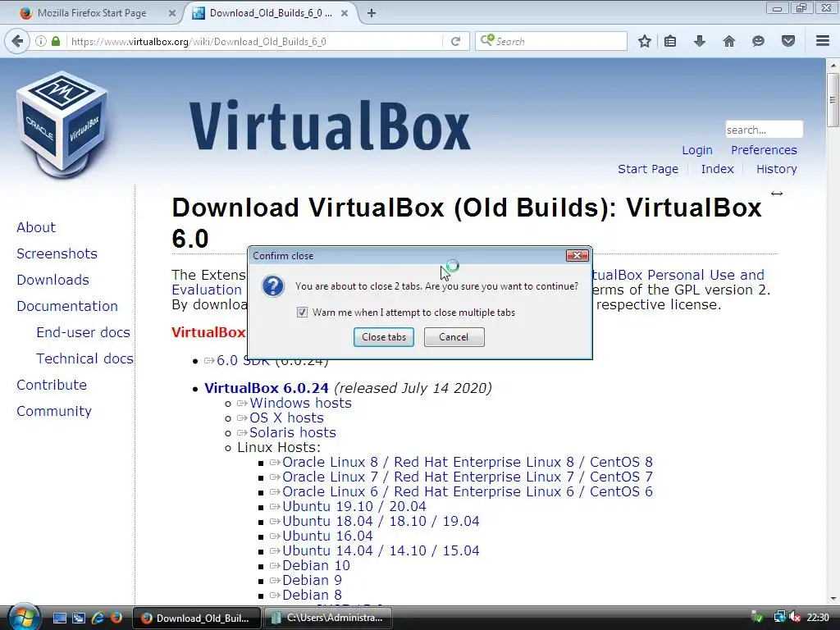Click the question mark dialog icon
This screenshot has height=630, width=840.
pos(272,286)
